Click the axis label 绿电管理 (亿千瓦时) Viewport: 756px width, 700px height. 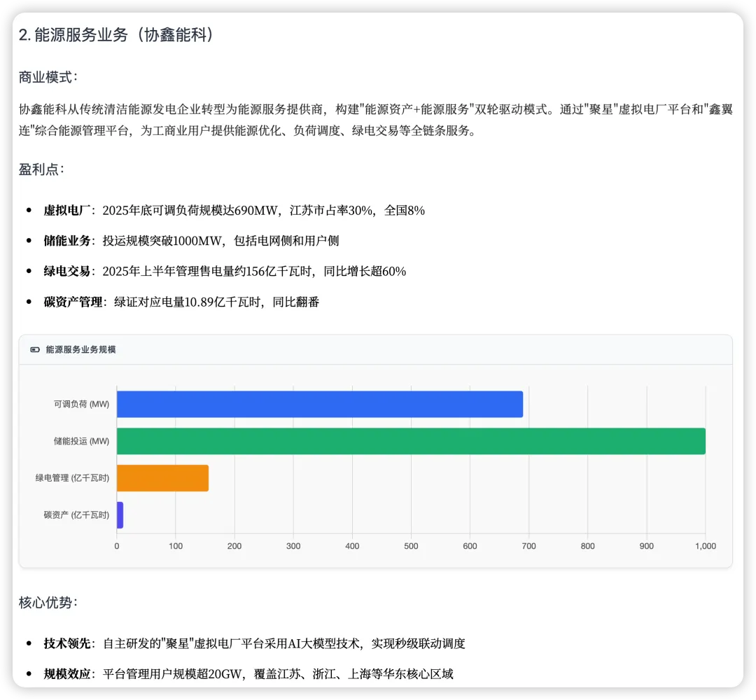coord(72,478)
